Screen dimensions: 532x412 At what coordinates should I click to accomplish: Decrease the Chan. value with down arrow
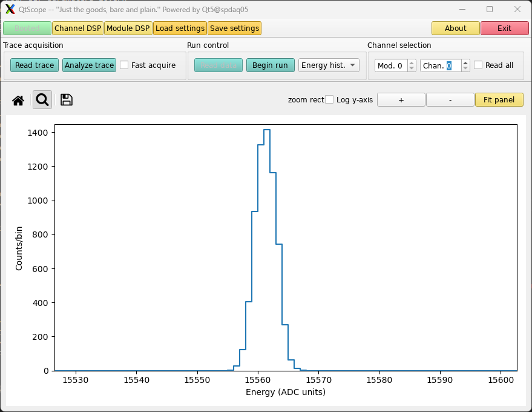tap(465, 68)
